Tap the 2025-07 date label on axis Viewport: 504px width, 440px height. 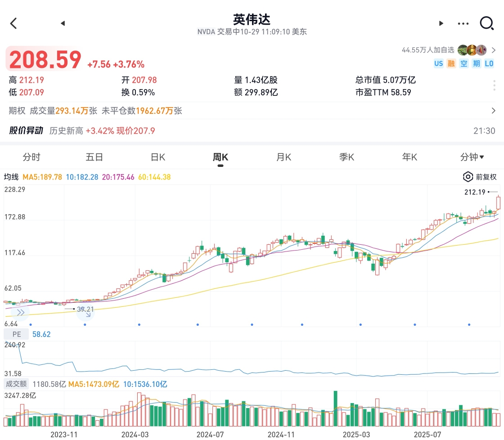click(427, 435)
